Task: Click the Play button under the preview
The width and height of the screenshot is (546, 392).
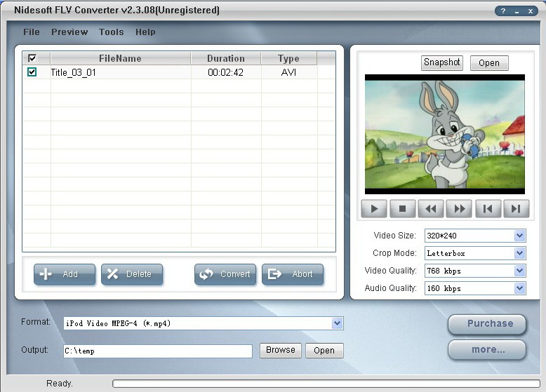Action: [374, 209]
